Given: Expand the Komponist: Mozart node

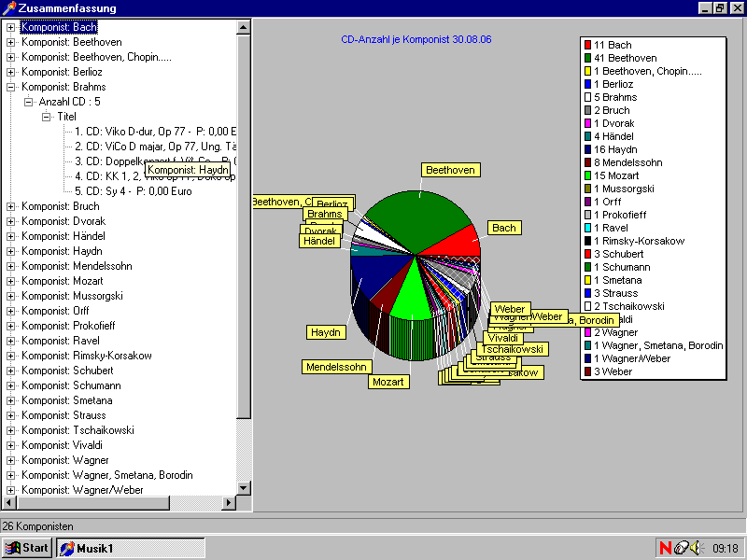Looking at the screenshot, I should pyautogui.click(x=11, y=281).
